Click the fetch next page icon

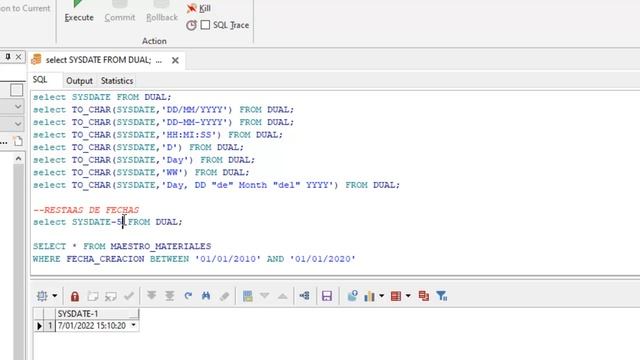coord(151,296)
